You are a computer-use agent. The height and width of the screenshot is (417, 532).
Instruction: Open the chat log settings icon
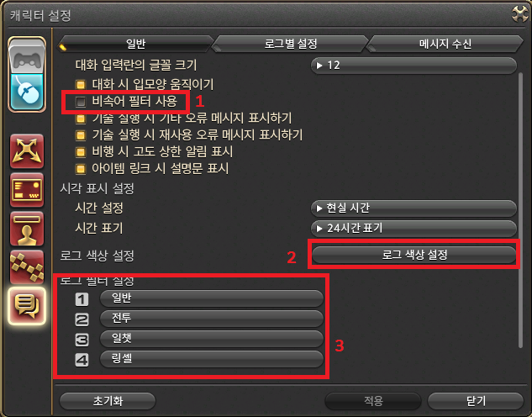[27, 306]
